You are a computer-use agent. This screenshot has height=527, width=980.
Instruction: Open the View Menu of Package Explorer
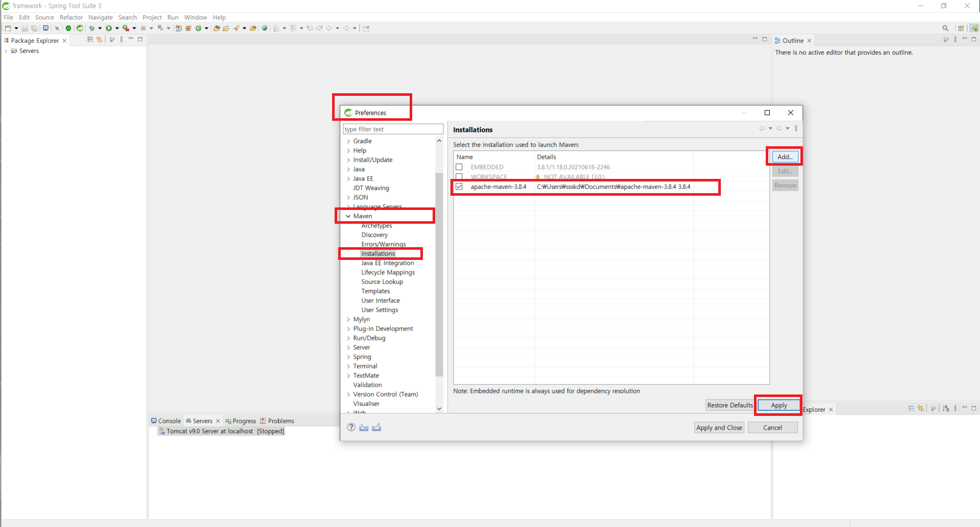pyautogui.click(x=121, y=39)
